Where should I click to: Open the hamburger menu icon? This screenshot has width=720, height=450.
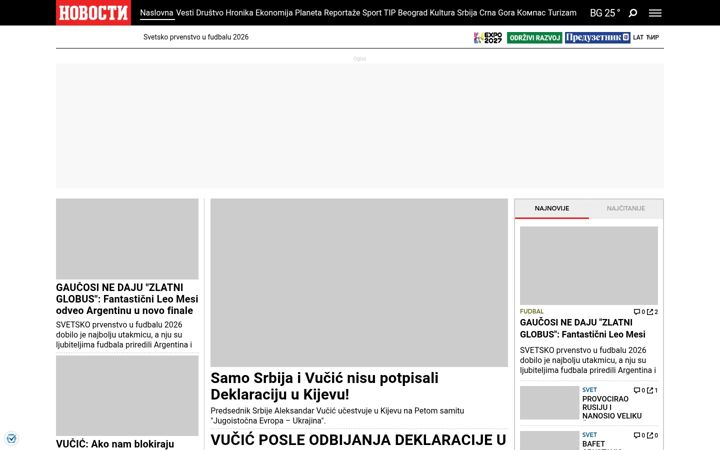pos(655,13)
